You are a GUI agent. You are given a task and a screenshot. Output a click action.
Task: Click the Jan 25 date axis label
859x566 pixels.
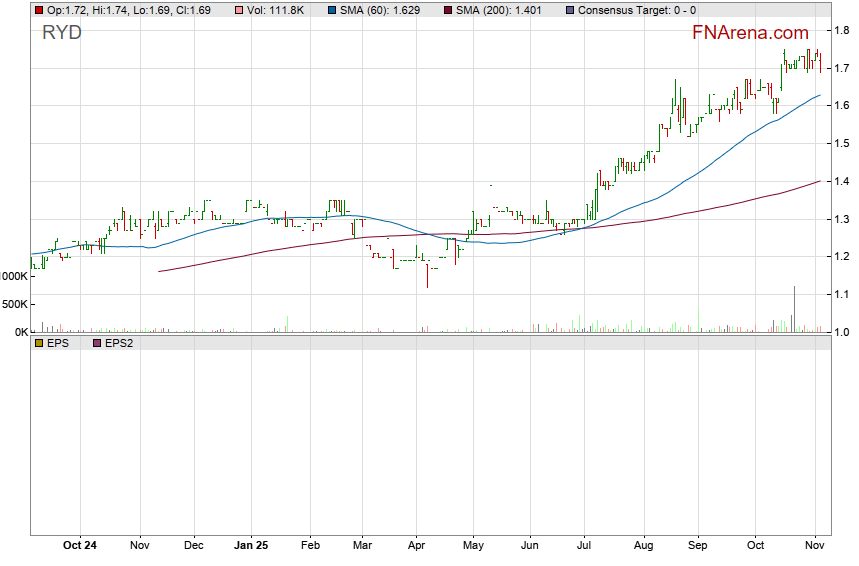pyautogui.click(x=251, y=546)
